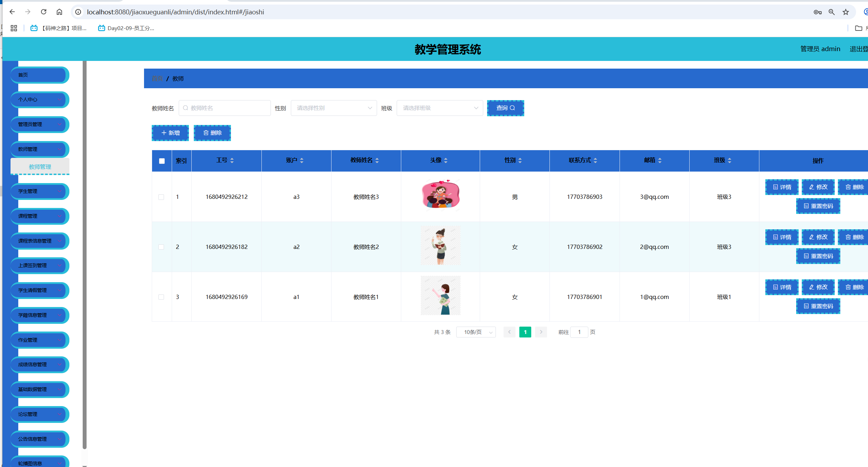Go to next page of results

541,332
